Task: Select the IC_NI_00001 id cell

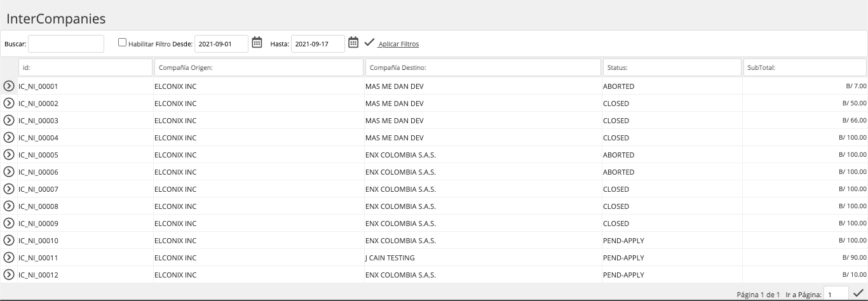Action: pos(38,86)
